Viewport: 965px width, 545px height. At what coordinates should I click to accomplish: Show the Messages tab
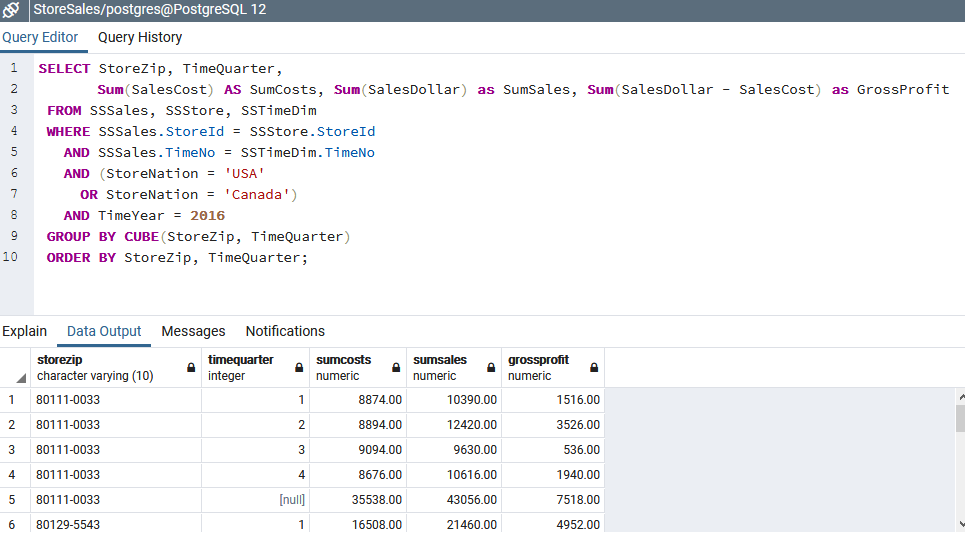coord(193,331)
